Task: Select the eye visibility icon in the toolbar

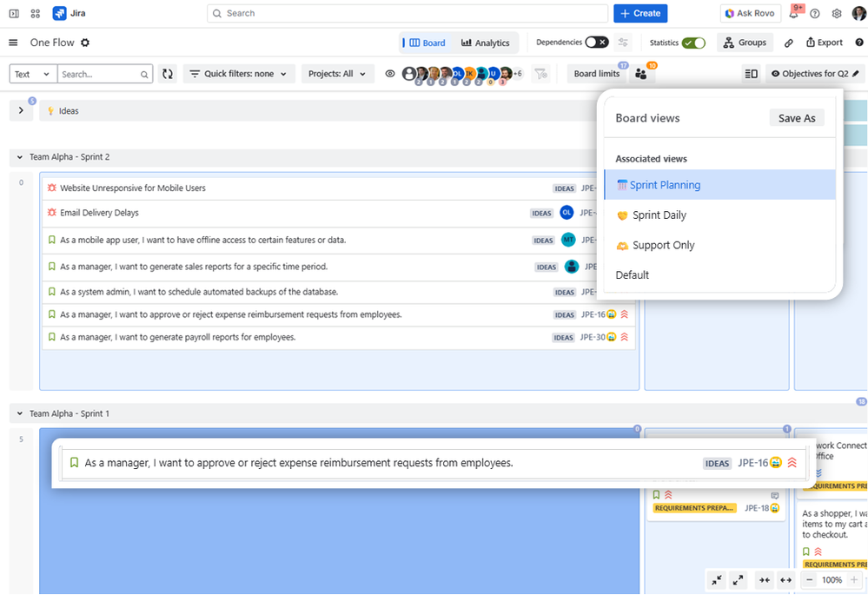Action: pos(390,74)
